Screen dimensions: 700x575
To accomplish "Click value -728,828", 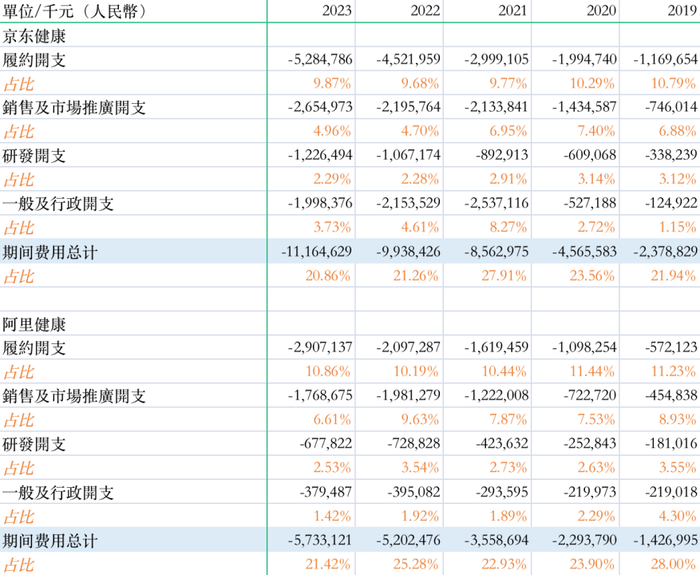I will click(x=414, y=443).
